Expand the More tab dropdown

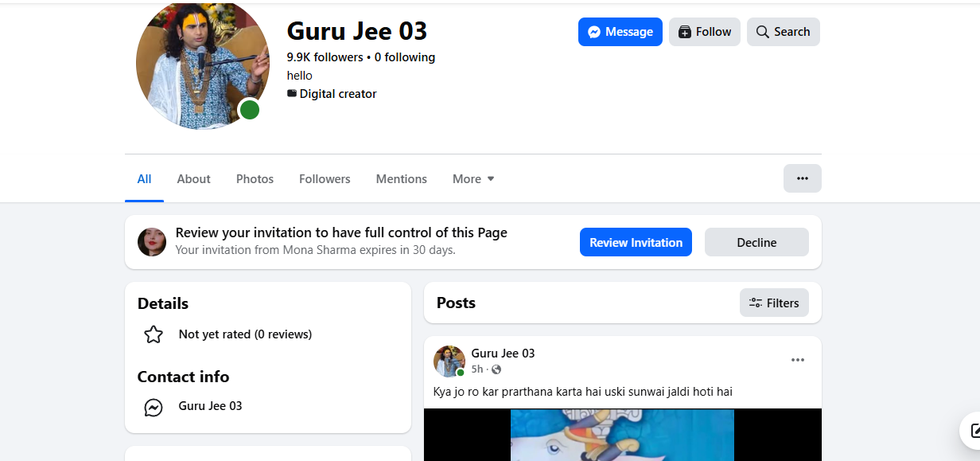point(473,179)
